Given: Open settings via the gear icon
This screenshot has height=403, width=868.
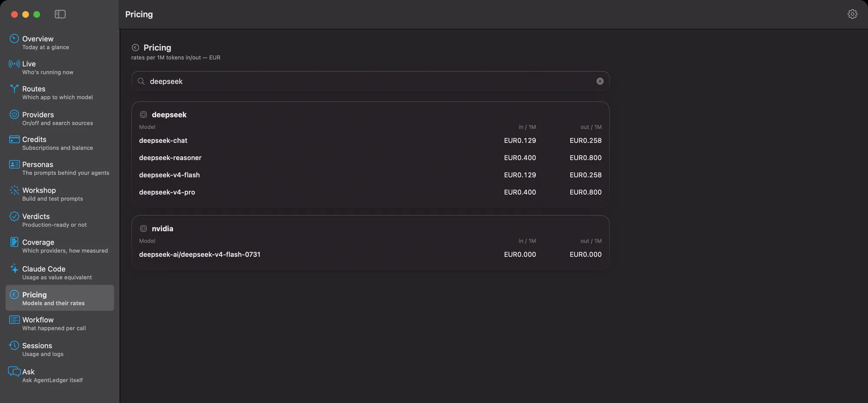Looking at the screenshot, I should [852, 14].
